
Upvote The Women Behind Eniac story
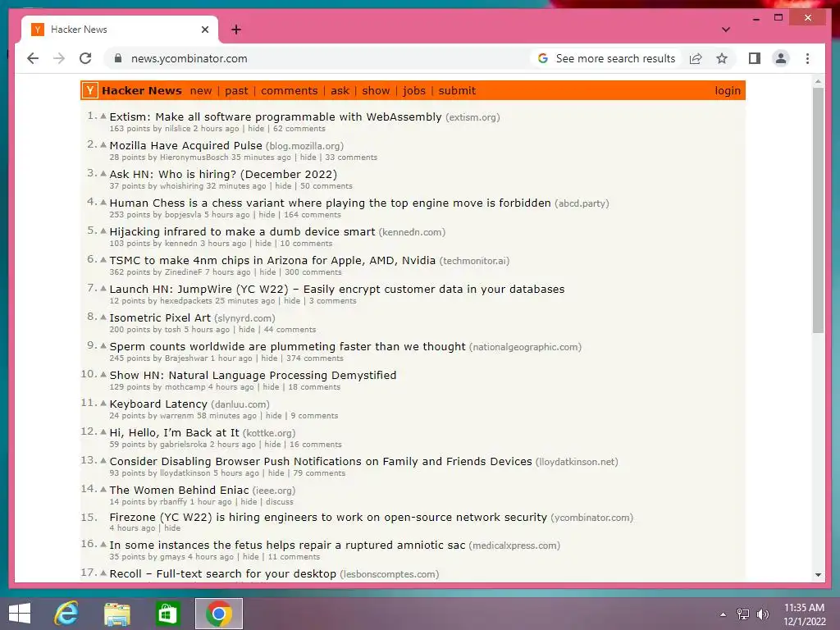(x=103, y=489)
